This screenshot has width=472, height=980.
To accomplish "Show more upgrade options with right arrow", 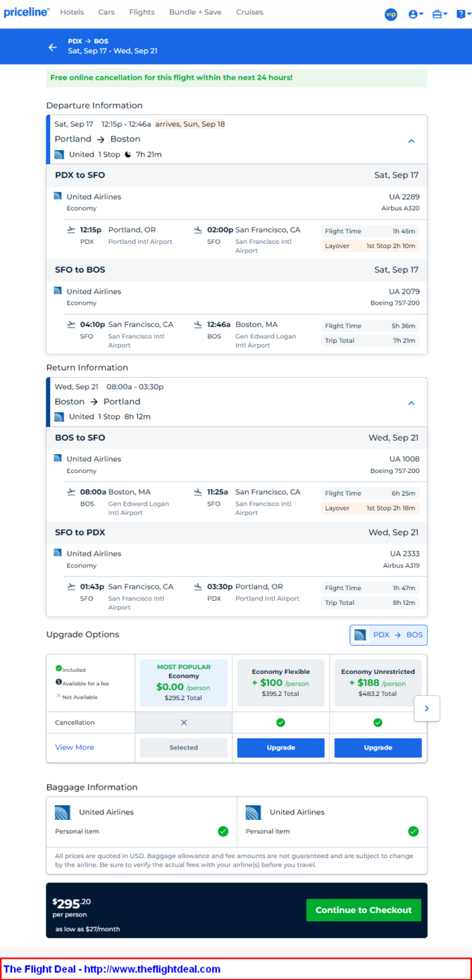I will click(x=427, y=709).
